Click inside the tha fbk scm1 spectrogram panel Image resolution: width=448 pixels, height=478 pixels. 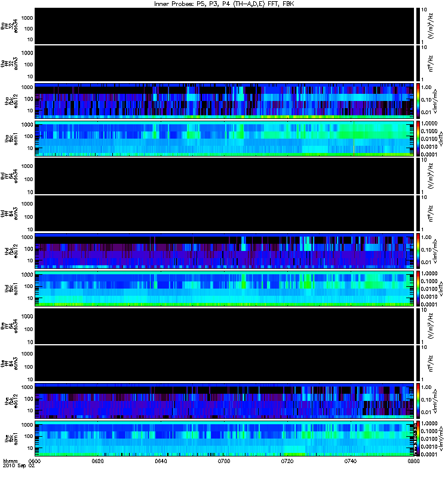[224, 139]
